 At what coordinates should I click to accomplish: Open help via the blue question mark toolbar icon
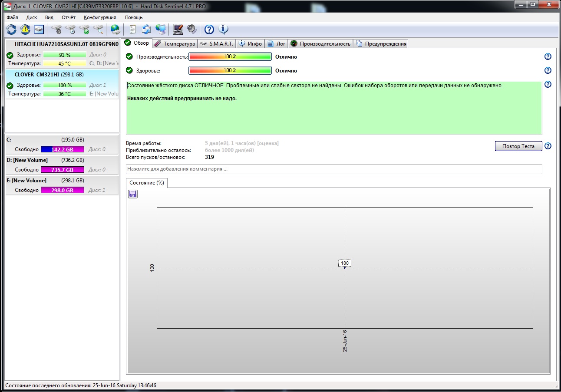point(209,30)
